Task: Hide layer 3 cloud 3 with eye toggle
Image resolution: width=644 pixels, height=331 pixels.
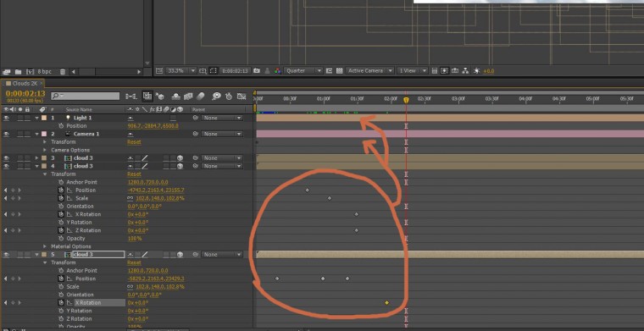Action: (7, 158)
